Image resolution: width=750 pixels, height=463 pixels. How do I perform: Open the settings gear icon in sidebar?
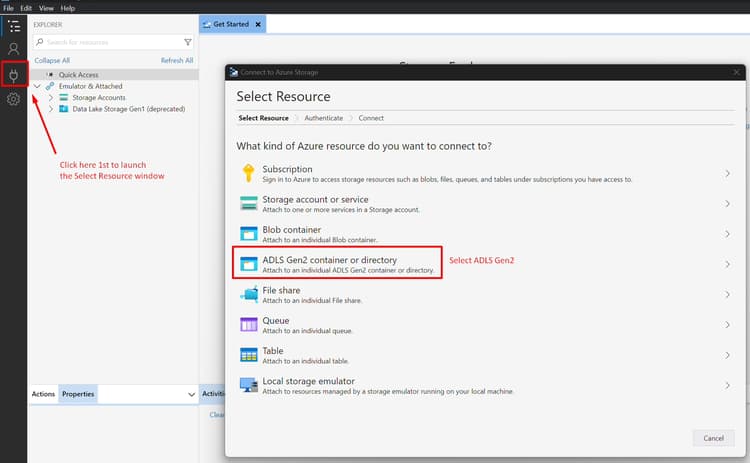[x=13, y=99]
